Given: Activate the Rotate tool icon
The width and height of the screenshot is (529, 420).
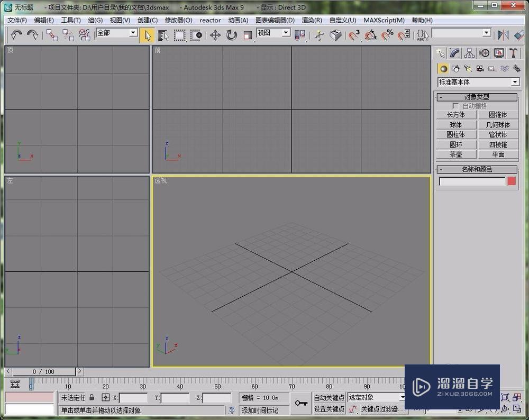Looking at the screenshot, I should (231, 35).
